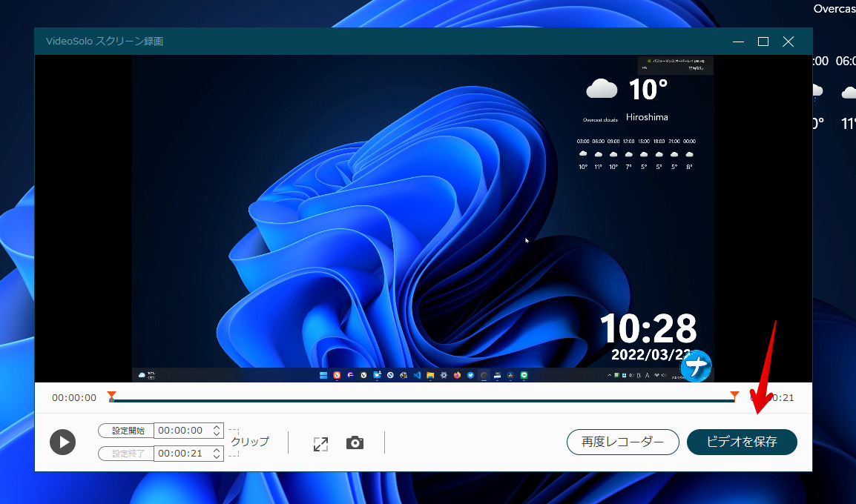Click the 再度レコーダー button
The width and height of the screenshot is (856, 504).
coord(623,442)
